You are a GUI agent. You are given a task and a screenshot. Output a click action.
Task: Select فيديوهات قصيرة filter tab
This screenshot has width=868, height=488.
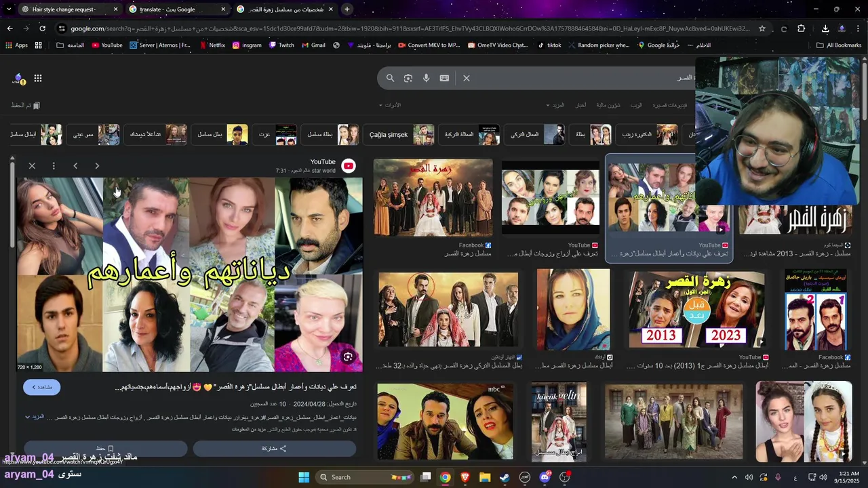[x=669, y=105]
